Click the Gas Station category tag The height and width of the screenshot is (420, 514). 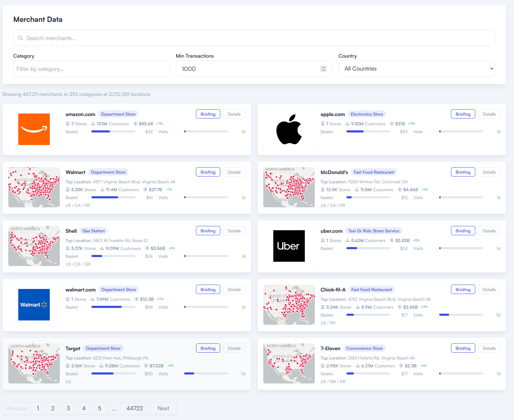tap(93, 231)
